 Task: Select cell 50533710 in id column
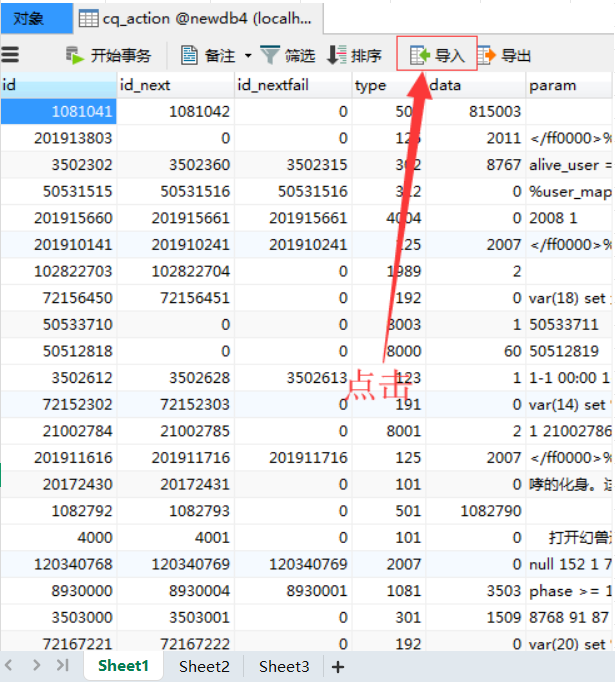coord(59,324)
